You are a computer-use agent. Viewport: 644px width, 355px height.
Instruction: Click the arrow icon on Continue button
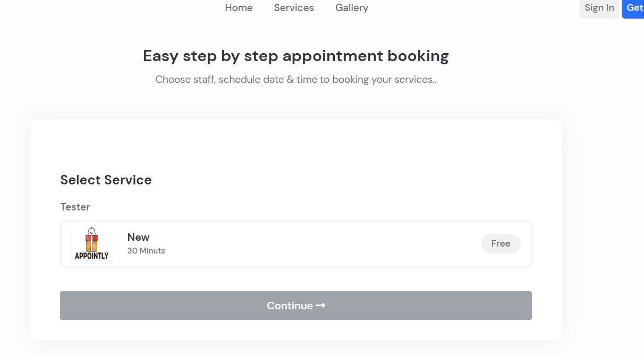[320, 306]
